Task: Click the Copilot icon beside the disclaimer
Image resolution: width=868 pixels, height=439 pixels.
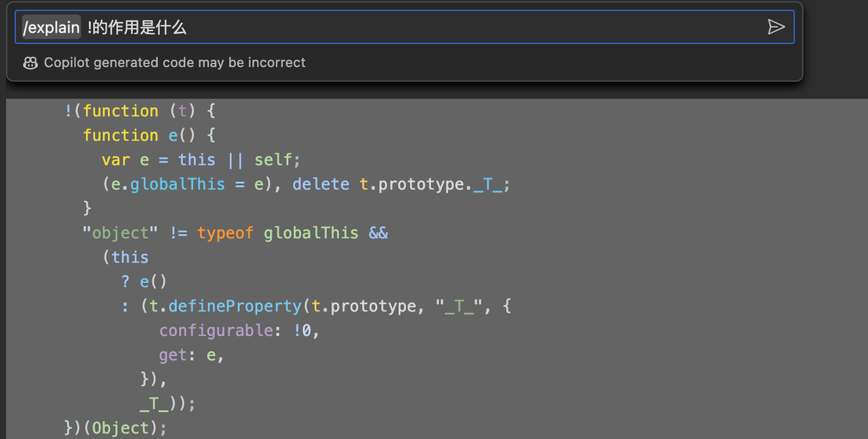Action: pos(31,63)
